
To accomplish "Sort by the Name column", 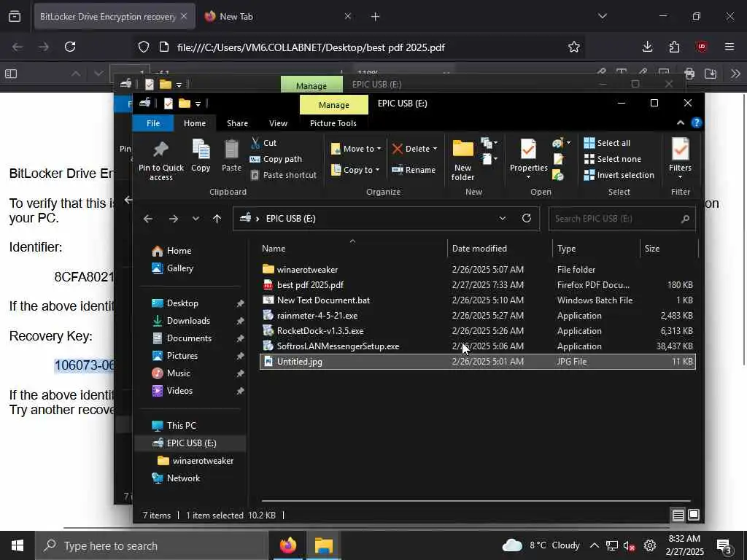I will (x=352, y=249).
